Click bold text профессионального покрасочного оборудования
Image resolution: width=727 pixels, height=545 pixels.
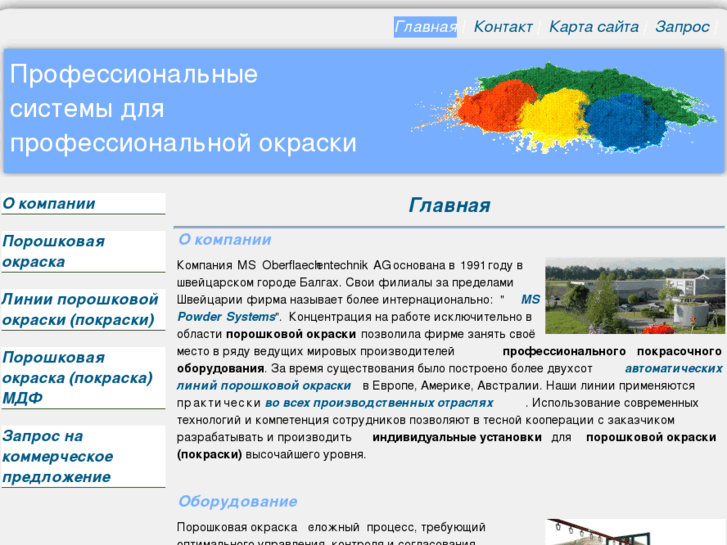[612, 352]
